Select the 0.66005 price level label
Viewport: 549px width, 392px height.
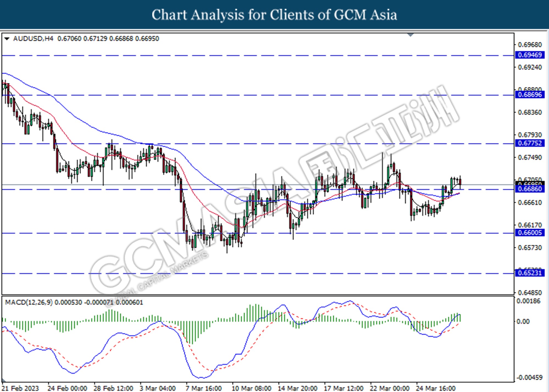click(530, 233)
